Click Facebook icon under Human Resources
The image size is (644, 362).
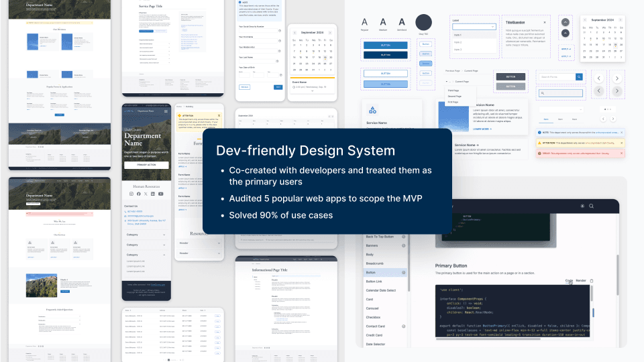pyautogui.click(x=139, y=194)
